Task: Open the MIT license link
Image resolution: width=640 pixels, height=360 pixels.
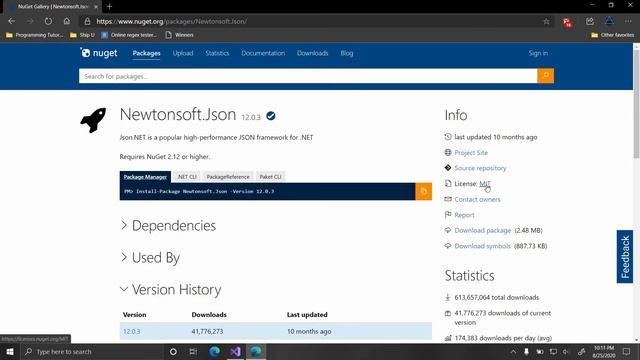Action: 484,184
